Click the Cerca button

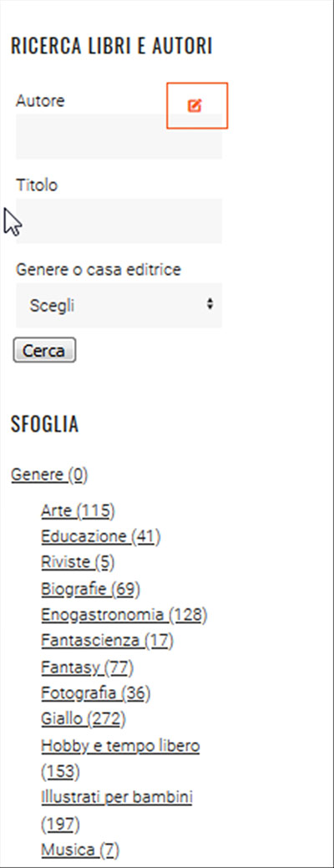point(44,350)
